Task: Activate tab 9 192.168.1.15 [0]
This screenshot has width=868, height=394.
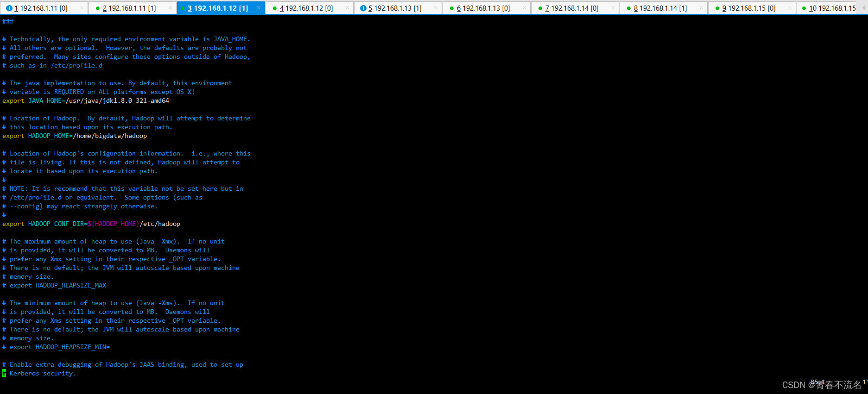Action: (x=752, y=8)
